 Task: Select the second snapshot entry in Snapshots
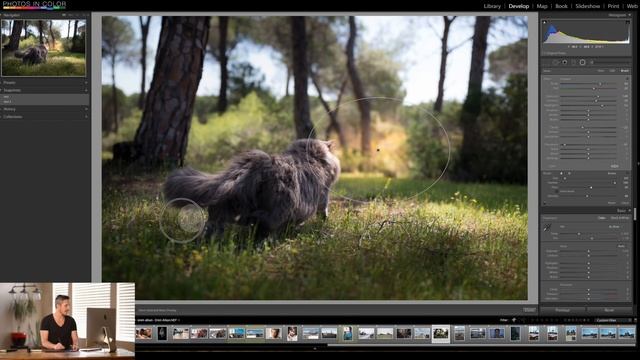pos(45,101)
